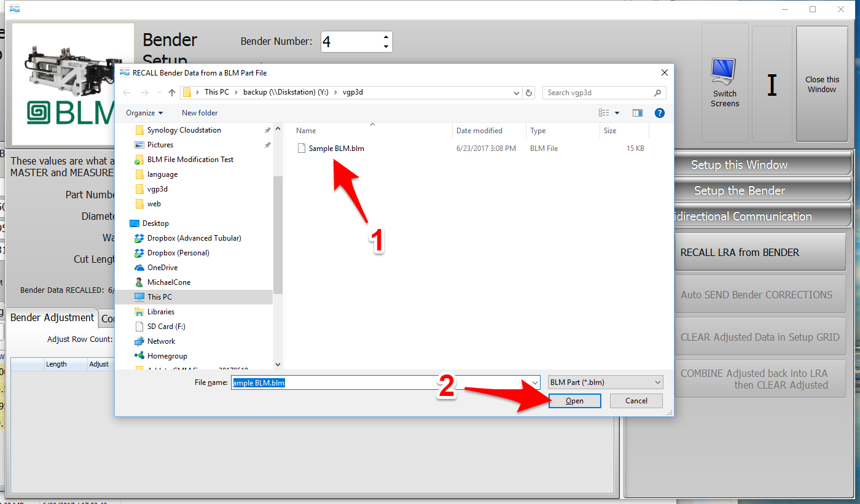860x504 pixels.
Task: Select OneDrive in the navigation pane
Action: [x=162, y=268]
